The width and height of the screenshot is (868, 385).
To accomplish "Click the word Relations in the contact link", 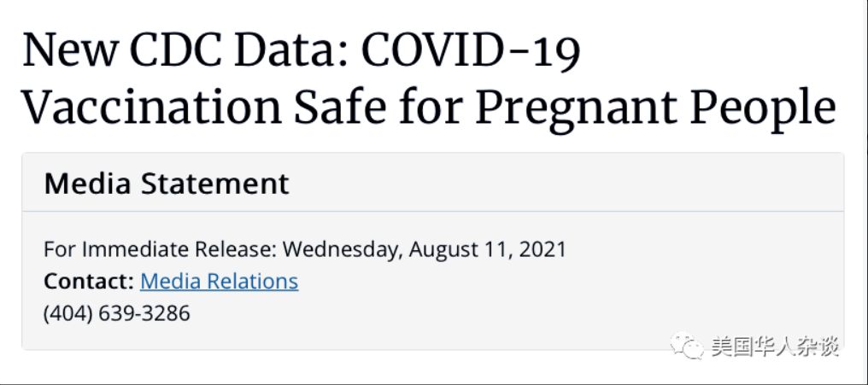I will [252, 282].
